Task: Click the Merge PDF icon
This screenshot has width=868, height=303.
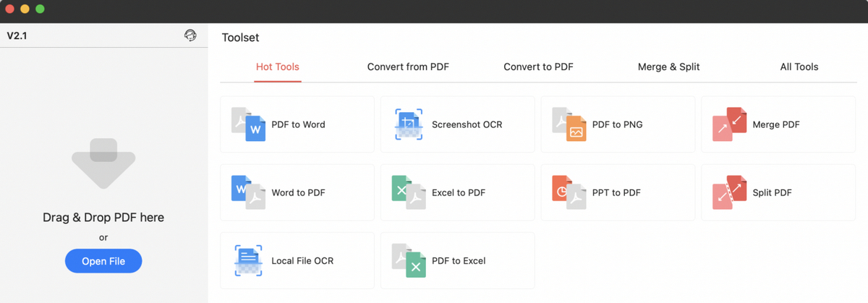Action: click(730, 124)
